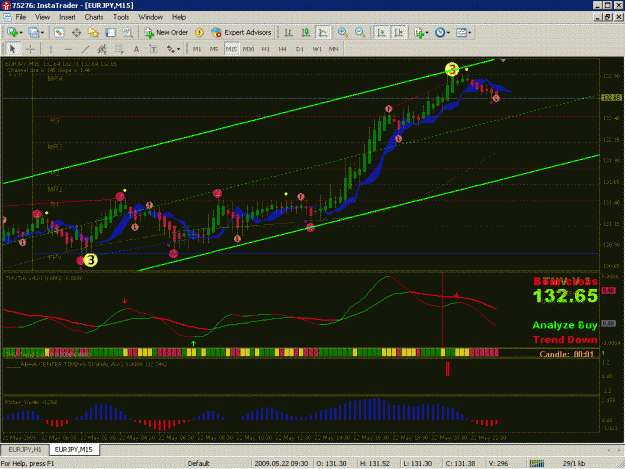Click the 29/1 kb connection status
Viewport: 625px width, 469px height.
[574, 463]
